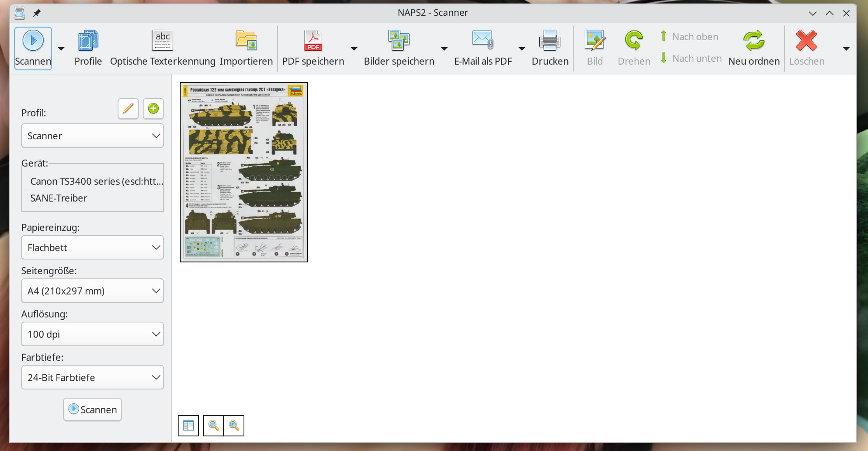Close the NAPS2 window

846,13
